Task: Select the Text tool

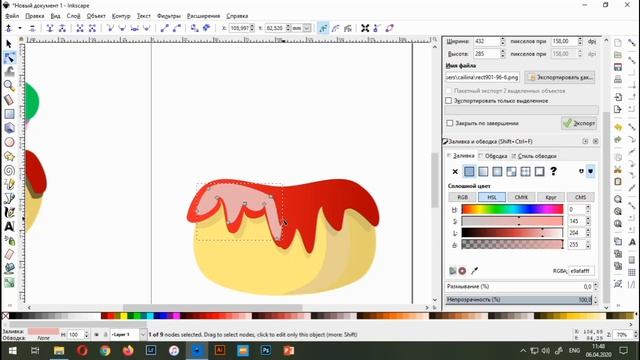Action: (x=9, y=227)
